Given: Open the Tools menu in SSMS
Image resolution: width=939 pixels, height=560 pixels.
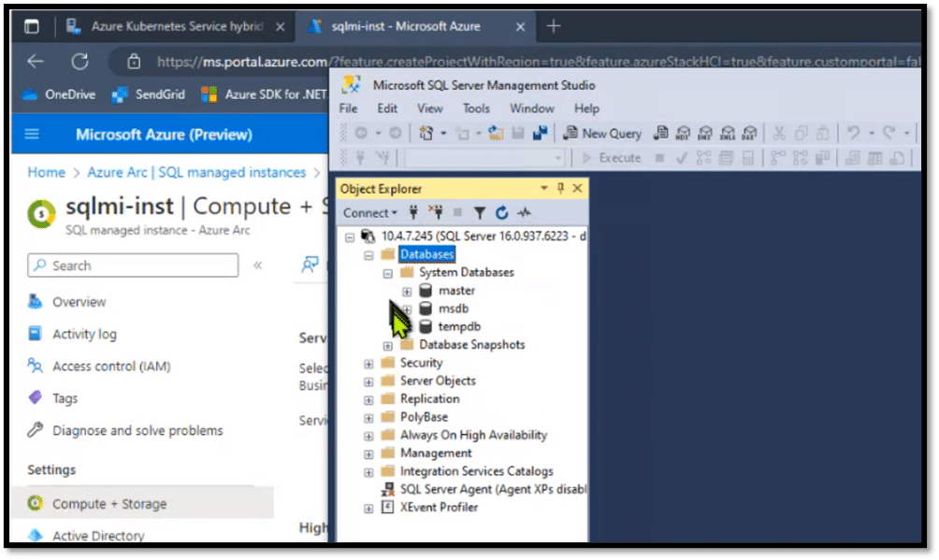Looking at the screenshot, I should [476, 108].
